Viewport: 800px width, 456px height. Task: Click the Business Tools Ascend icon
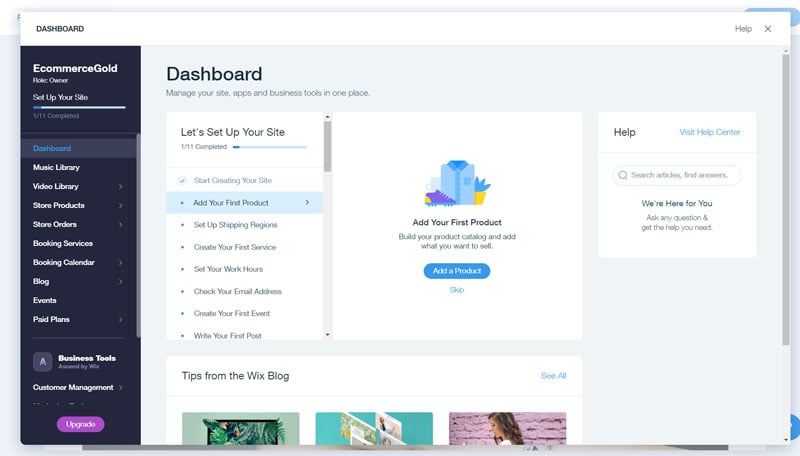point(43,362)
